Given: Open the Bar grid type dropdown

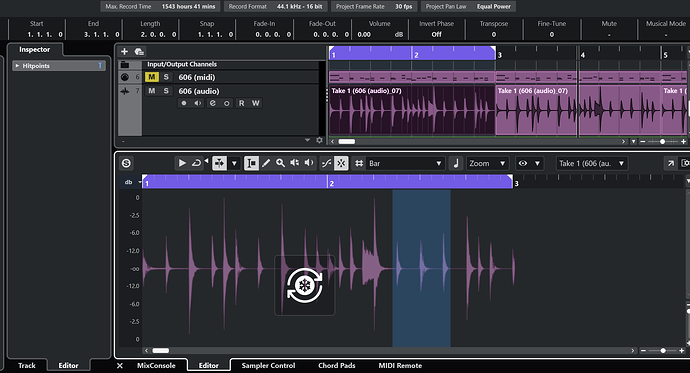Looking at the screenshot, I should coord(405,163).
